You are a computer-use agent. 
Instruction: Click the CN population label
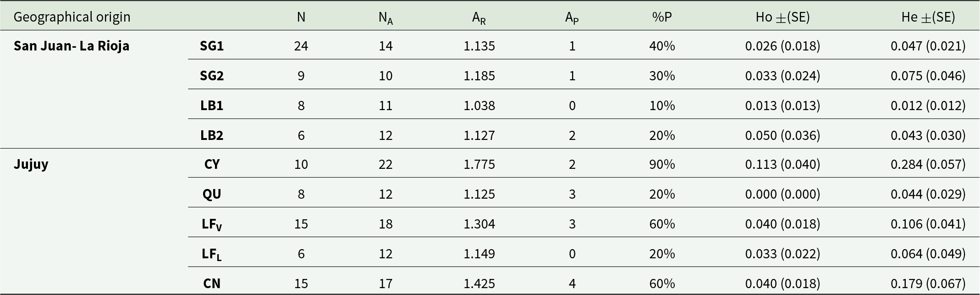pyautogui.click(x=212, y=284)
